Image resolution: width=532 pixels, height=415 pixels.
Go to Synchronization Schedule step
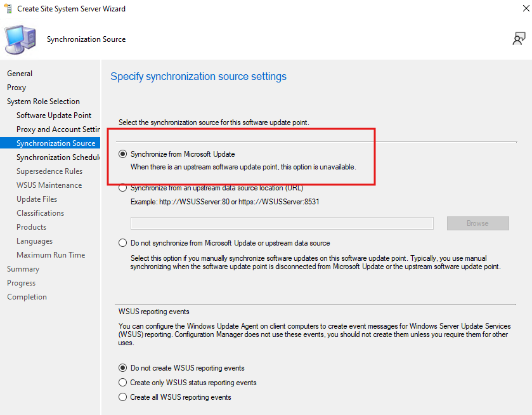point(58,157)
